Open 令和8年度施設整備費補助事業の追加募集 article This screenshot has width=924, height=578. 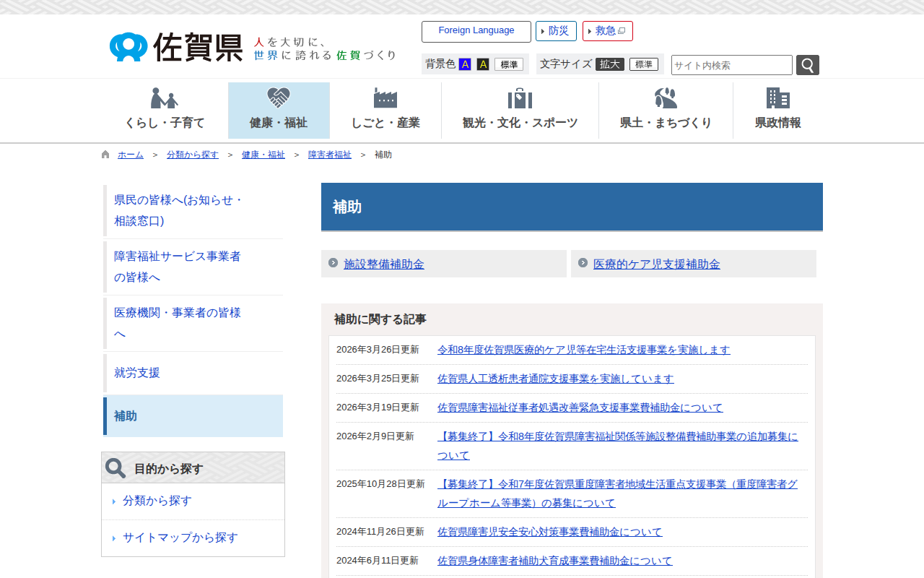[x=618, y=446]
